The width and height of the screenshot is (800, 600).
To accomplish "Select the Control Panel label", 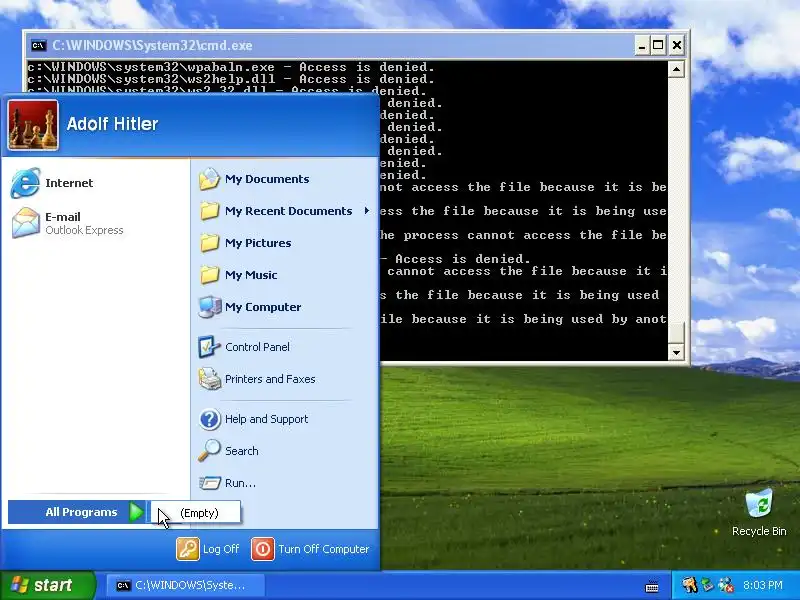I will [x=258, y=347].
